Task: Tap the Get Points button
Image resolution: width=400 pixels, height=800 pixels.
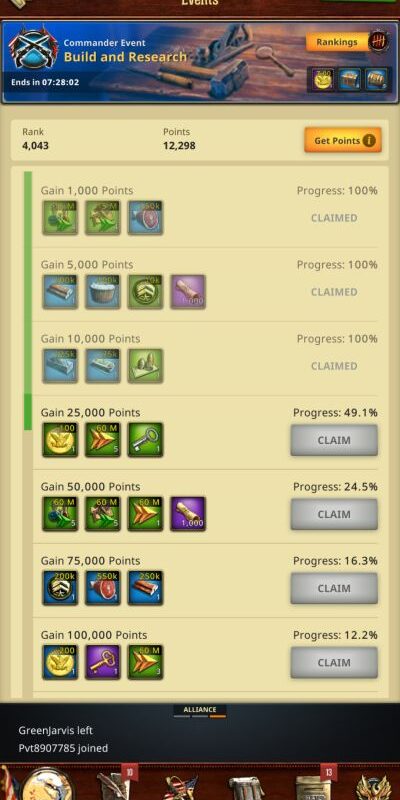Action: pos(343,140)
